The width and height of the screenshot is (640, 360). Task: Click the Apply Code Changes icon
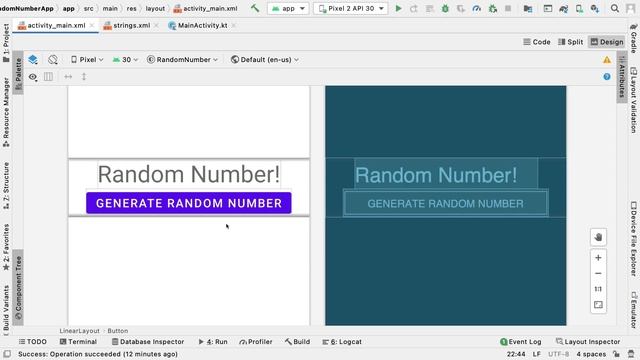pos(429,8)
